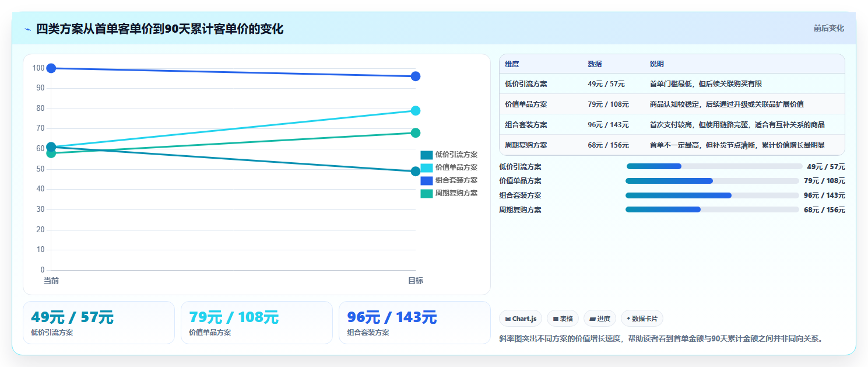The height and width of the screenshot is (367, 868).
Task: Click 79元 / 108元 table data cell
Action: [x=608, y=104]
